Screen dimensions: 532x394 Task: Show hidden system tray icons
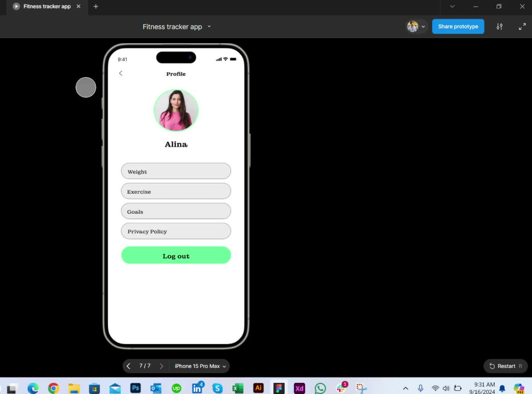pyautogui.click(x=405, y=388)
